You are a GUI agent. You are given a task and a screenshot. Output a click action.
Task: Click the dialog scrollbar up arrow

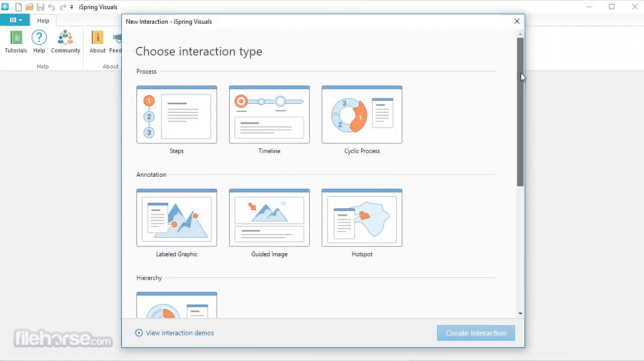(x=520, y=34)
